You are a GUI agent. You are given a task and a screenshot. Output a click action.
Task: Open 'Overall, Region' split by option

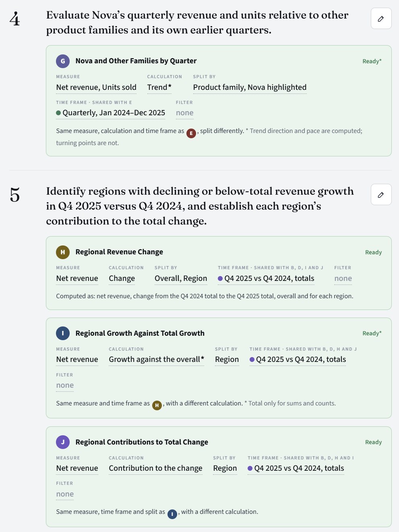tap(181, 278)
